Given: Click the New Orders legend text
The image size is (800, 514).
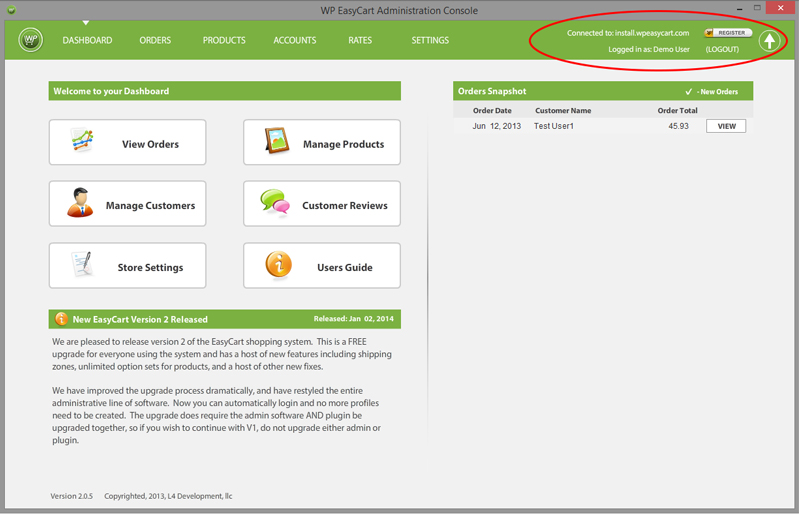Looking at the screenshot, I should tap(717, 92).
